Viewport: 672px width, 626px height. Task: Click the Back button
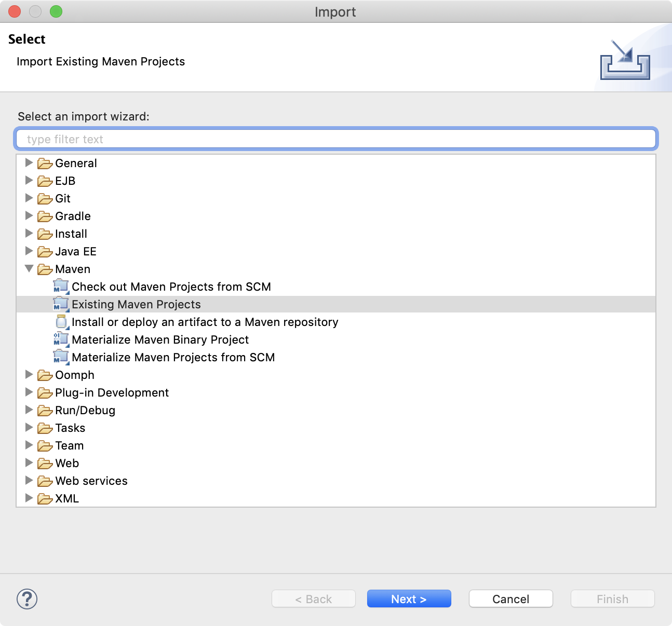(x=313, y=599)
